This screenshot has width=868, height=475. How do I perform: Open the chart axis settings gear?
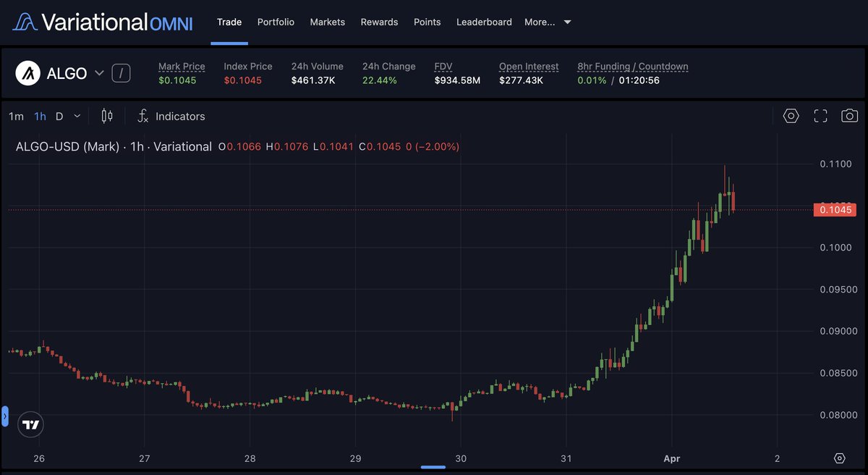839,458
